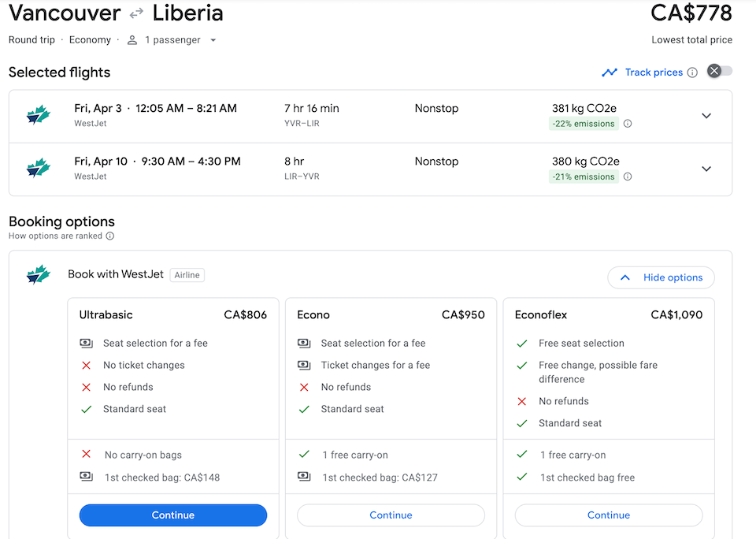Click the passenger person icon

pyautogui.click(x=132, y=40)
